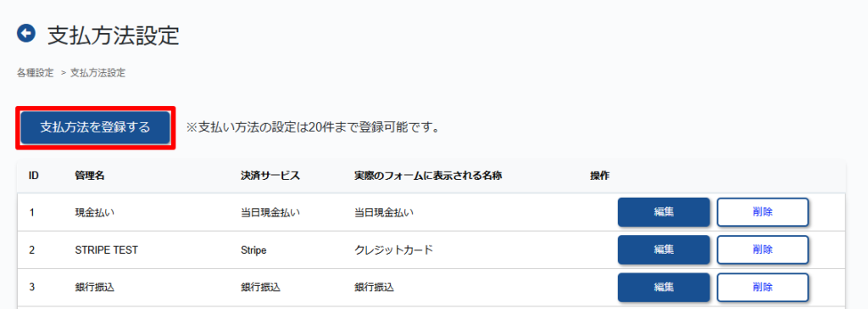Click the 操作 column header

[599, 176]
